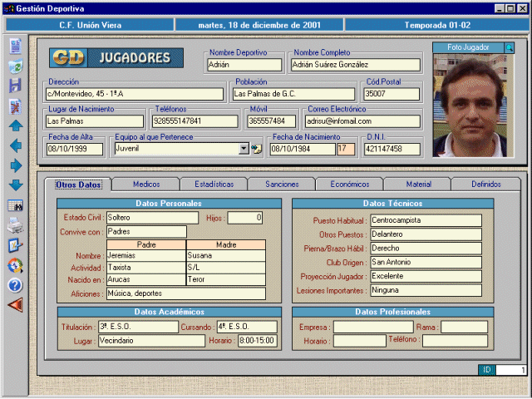This screenshot has height=399, width=532.
Task: Click the empty Rama field
Action: pos(464,327)
